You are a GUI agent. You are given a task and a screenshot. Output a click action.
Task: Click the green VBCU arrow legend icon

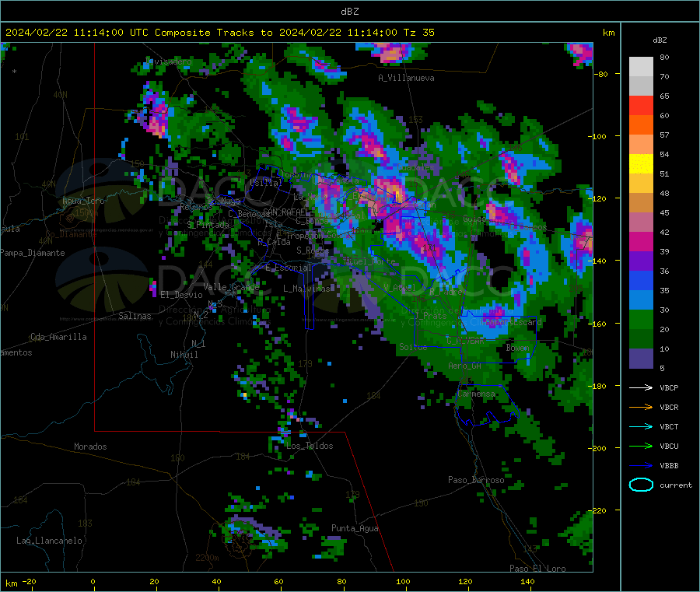tap(641, 446)
